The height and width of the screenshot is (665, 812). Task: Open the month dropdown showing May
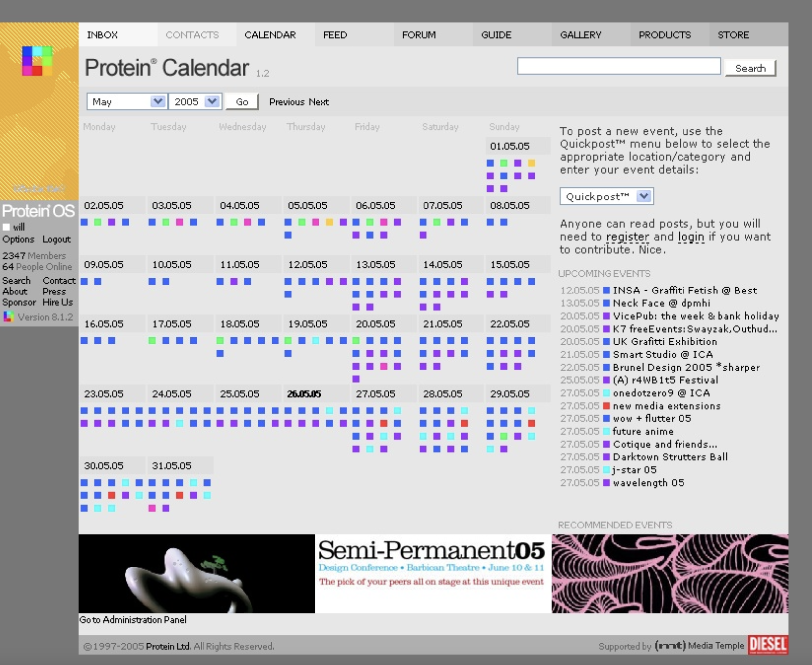click(127, 101)
